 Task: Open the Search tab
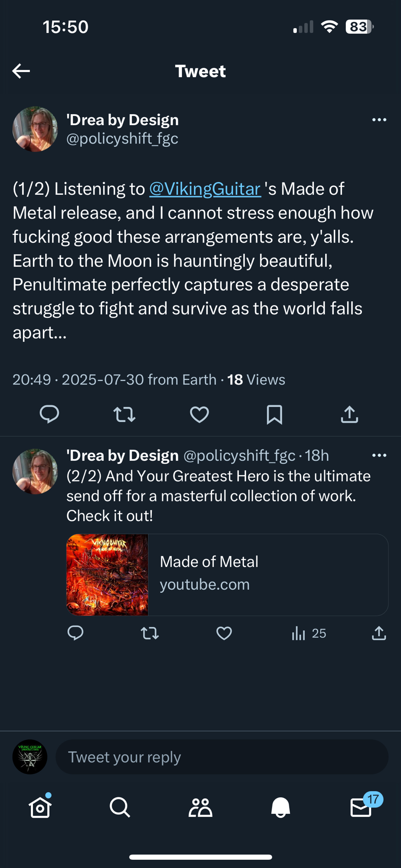coord(120,807)
